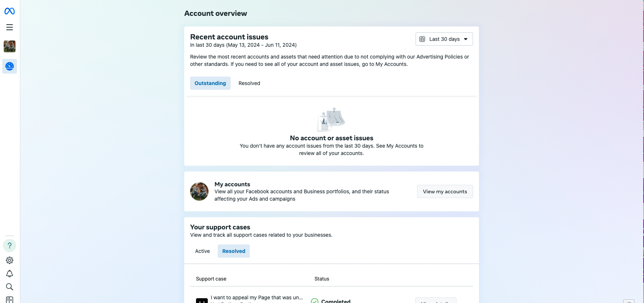This screenshot has width=644, height=303.
Task: Click the bottom sidebar panel book icon
Action: 10,300
